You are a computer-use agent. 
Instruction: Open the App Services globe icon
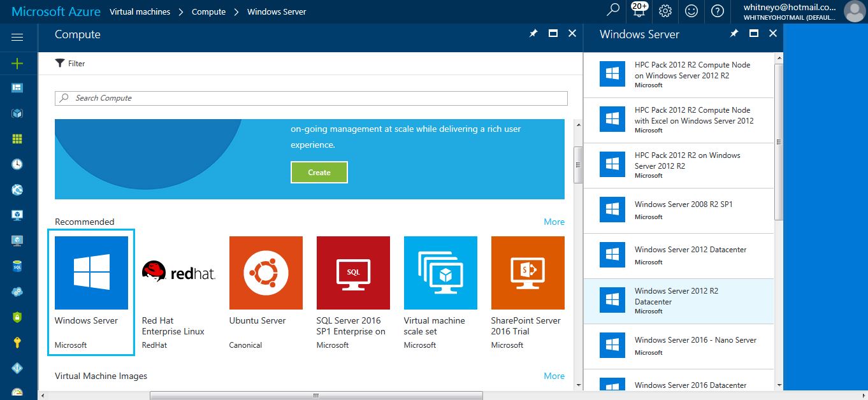coord(17,190)
